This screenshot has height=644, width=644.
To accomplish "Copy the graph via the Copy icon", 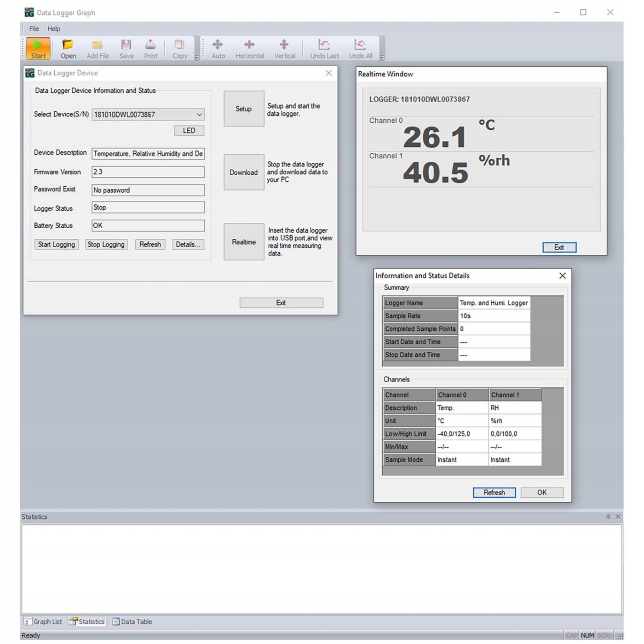I will click(180, 47).
